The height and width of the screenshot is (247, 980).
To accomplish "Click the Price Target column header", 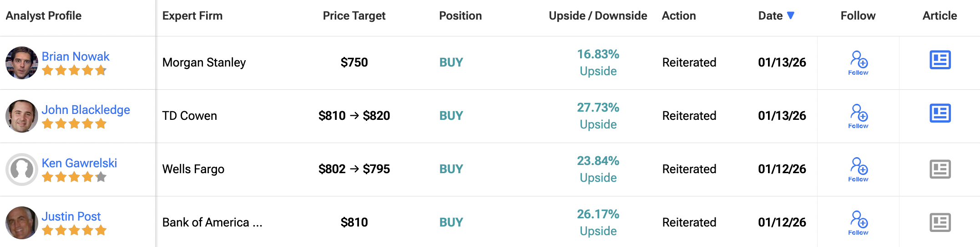I will [354, 16].
